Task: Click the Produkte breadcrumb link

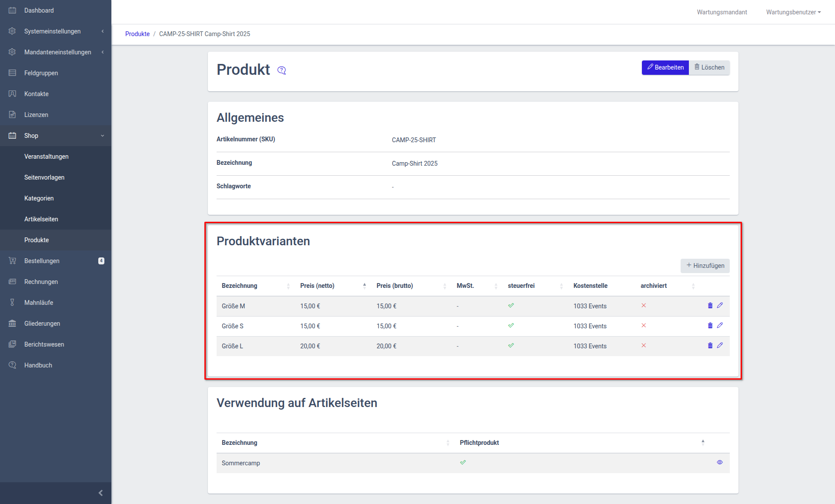Action: point(137,34)
